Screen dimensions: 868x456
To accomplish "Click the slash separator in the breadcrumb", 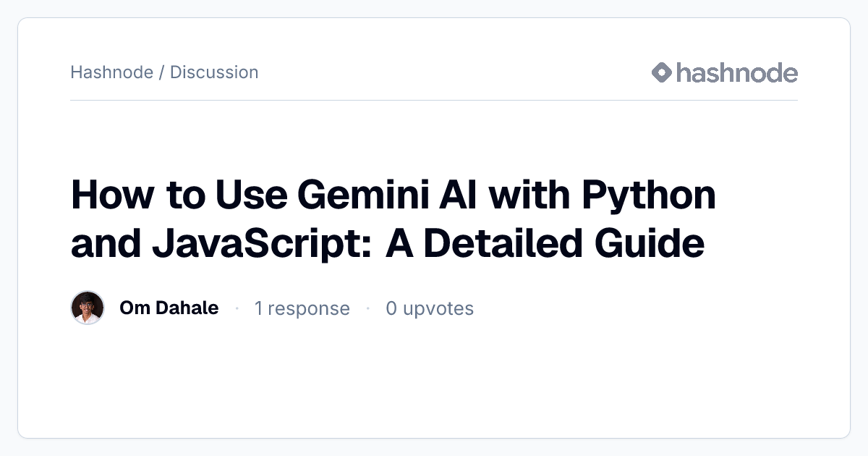I will (162, 72).
